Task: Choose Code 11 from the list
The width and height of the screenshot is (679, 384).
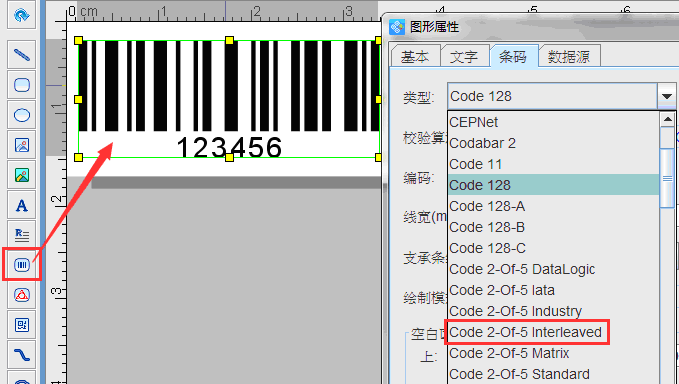Action: [x=553, y=164]
